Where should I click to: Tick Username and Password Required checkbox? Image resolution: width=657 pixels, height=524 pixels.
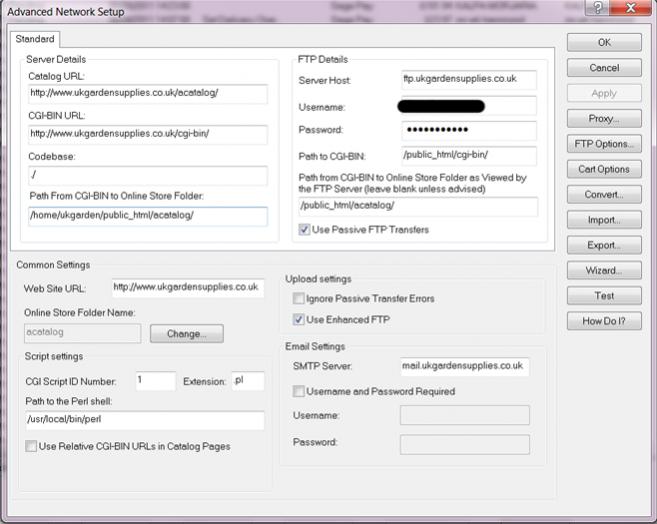(299, 391)
